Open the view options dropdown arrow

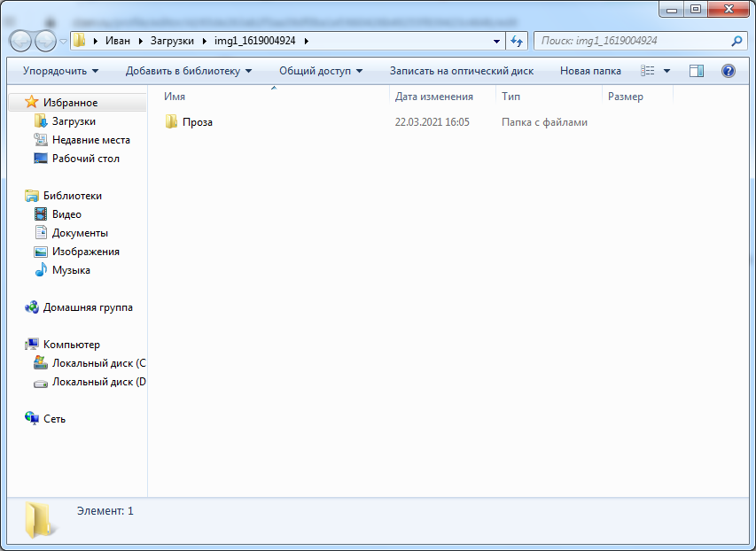pyautogui.click(x=666, y=72)
